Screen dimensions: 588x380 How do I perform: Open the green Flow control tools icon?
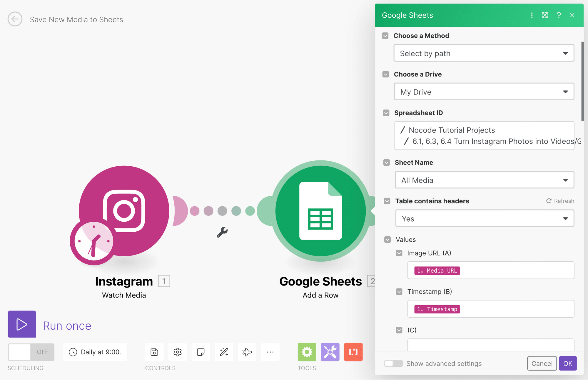307,352
